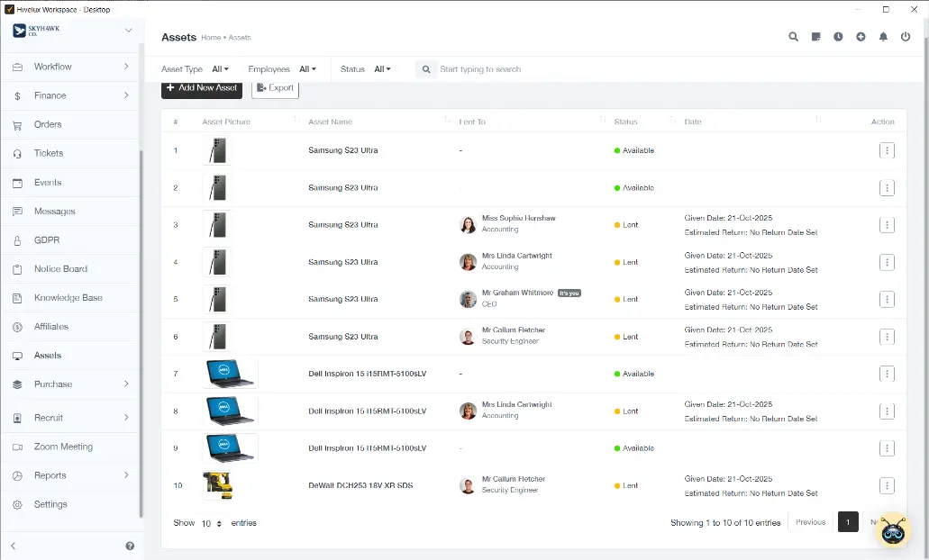Open action menu for asset row 4
Screen dimensions: 929x560
pos(887,262)
